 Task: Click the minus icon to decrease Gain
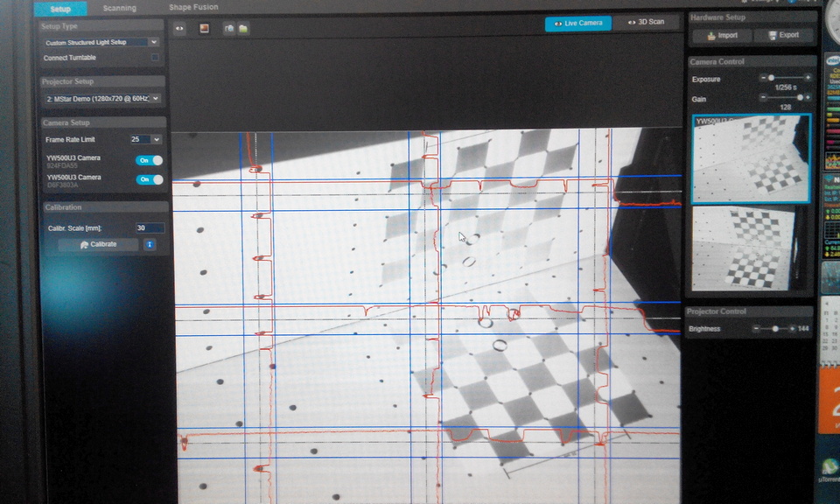pos(762,97)
